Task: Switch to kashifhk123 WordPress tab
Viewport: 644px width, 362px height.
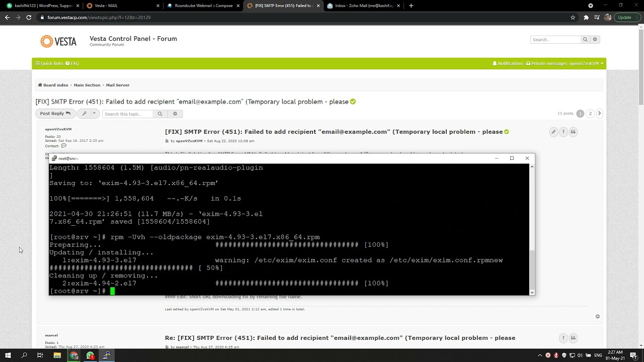Action: (43, 6)
